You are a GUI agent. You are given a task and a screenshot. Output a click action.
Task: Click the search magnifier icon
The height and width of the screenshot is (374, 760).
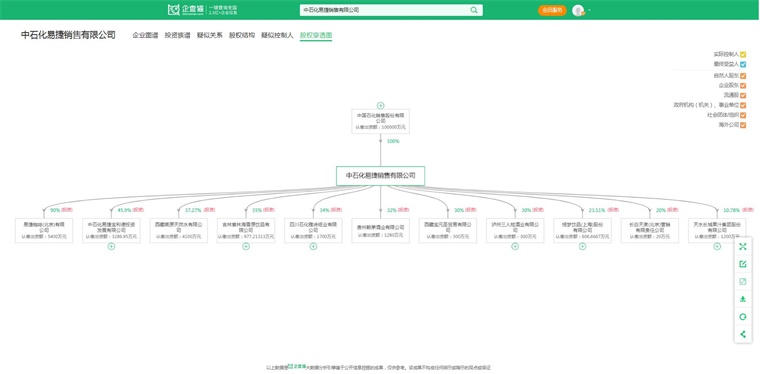coord(474,10)
